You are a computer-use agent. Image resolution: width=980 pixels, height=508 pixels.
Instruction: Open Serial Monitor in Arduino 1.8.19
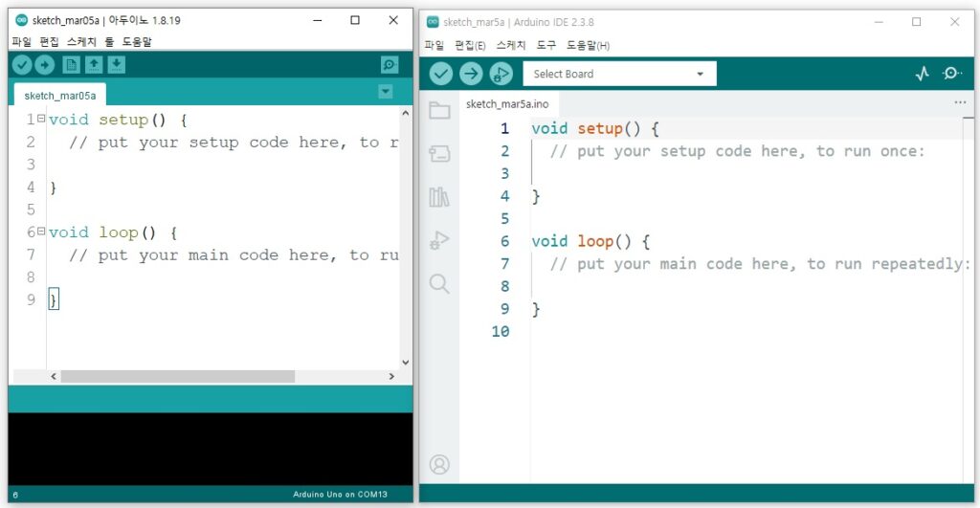(x=389, y=64)
